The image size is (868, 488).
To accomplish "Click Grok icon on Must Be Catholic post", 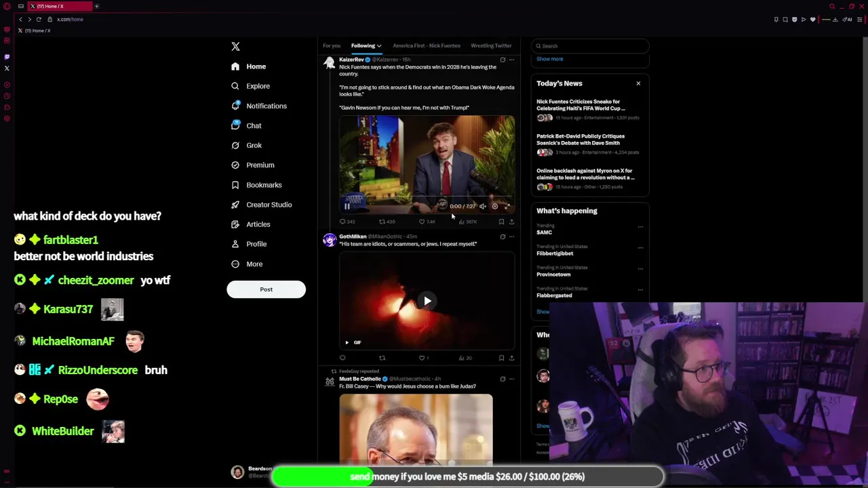I will point(502,379).
